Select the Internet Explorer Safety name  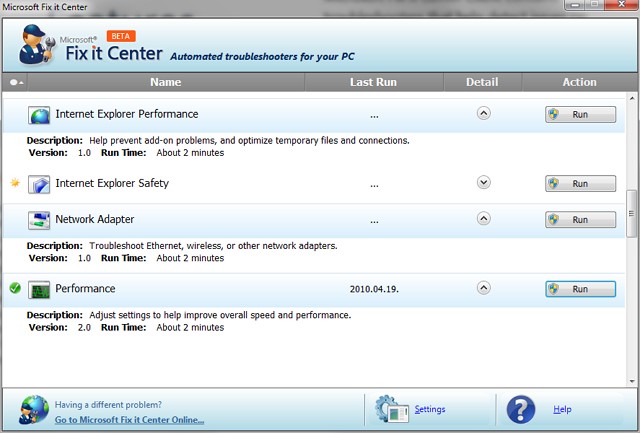pyautogui.click(x=112, y=183)
